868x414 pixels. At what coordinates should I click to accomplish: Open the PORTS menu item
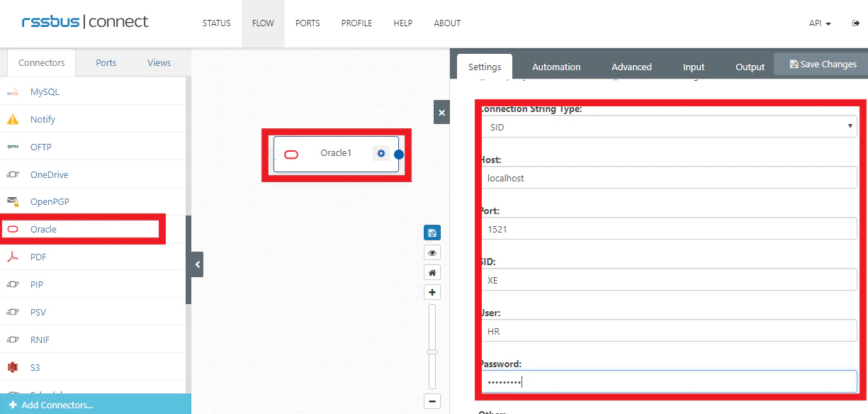coord(308,23)
